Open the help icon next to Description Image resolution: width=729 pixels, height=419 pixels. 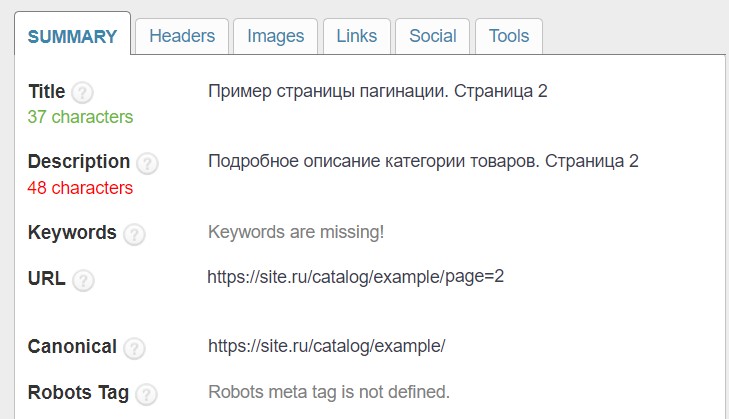click(147, 163)
